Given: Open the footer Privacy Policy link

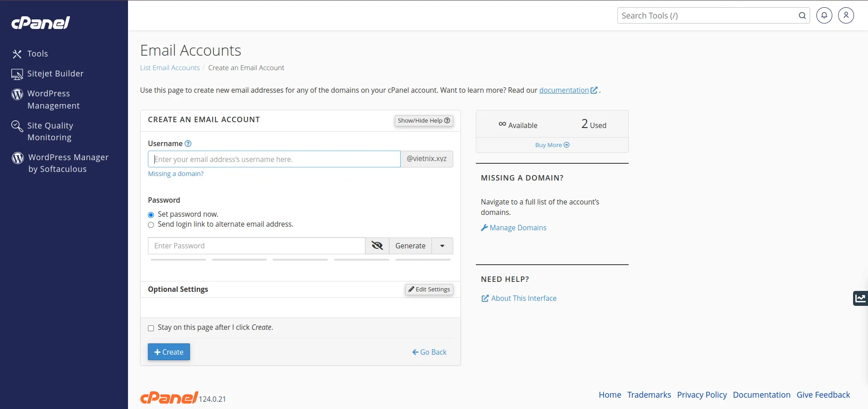Looking at the screenshot, I should coord(702,395).
